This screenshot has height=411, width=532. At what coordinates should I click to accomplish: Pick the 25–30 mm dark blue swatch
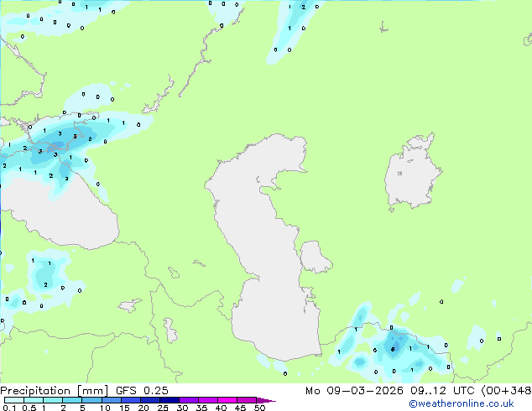coord(169,400)
